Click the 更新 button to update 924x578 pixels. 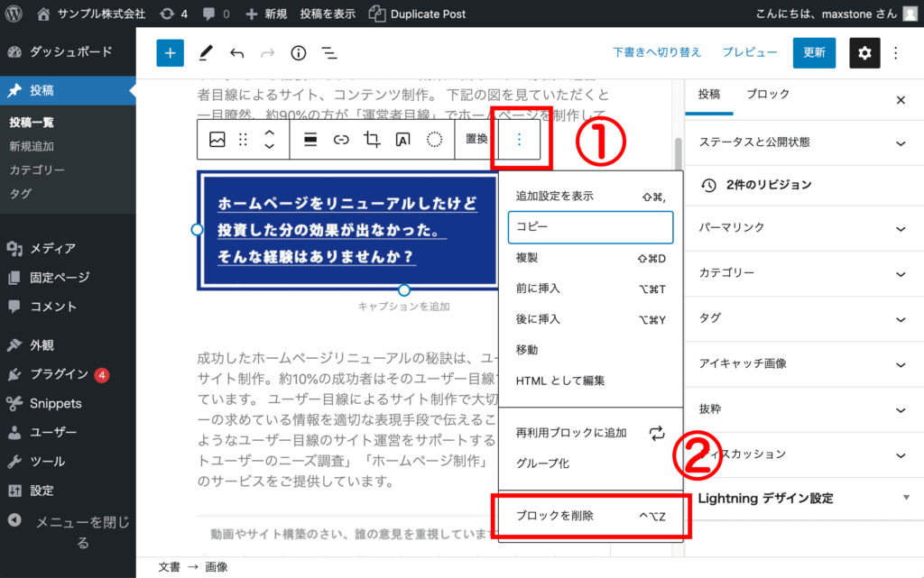814,52
